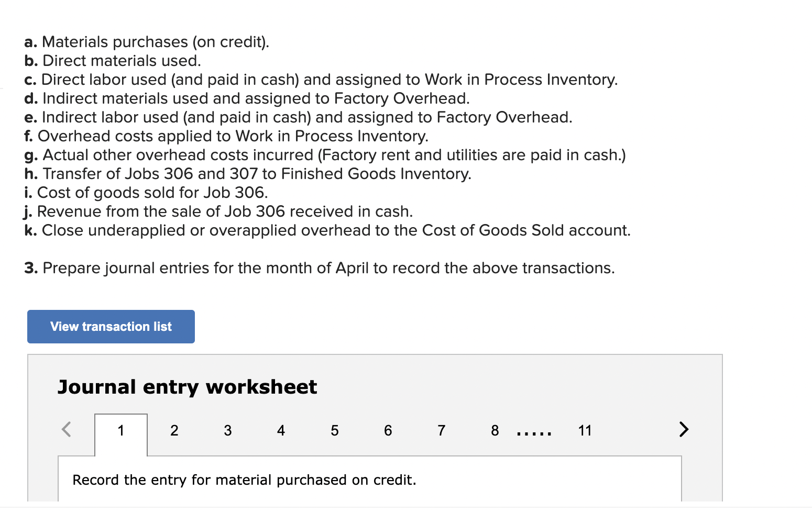
Task: Jump to the last entry, tab 11
Action: (585, 430)
